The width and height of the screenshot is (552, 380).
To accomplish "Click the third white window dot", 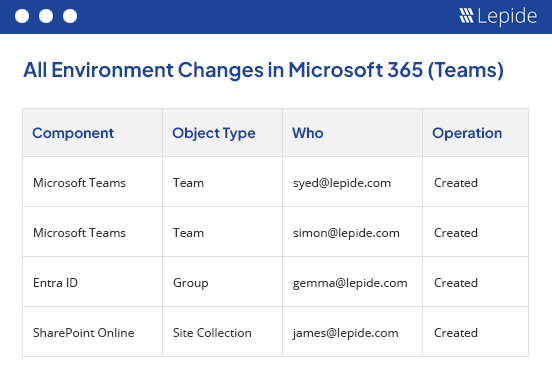I will point(70,16).
